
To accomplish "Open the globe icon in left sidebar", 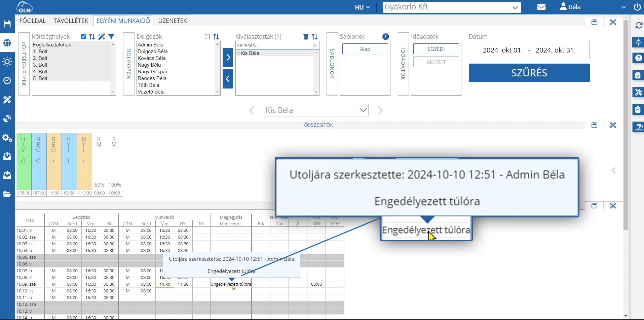I will (7, 43).
